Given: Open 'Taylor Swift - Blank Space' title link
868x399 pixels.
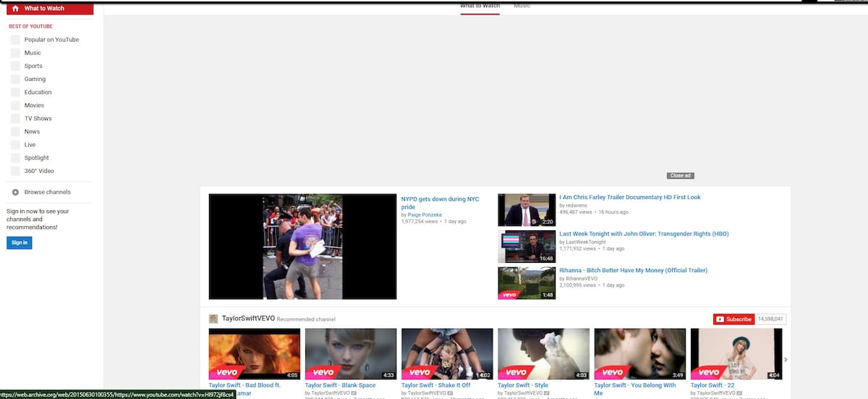Looking at the screenshot, I should (340, 385).
